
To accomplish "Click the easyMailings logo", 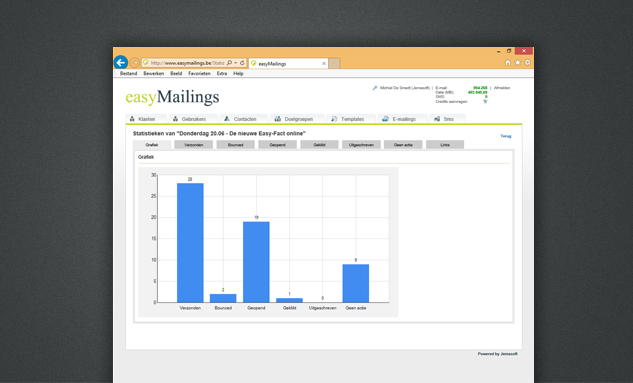I will pyautogui.click(x=172, y=97).
